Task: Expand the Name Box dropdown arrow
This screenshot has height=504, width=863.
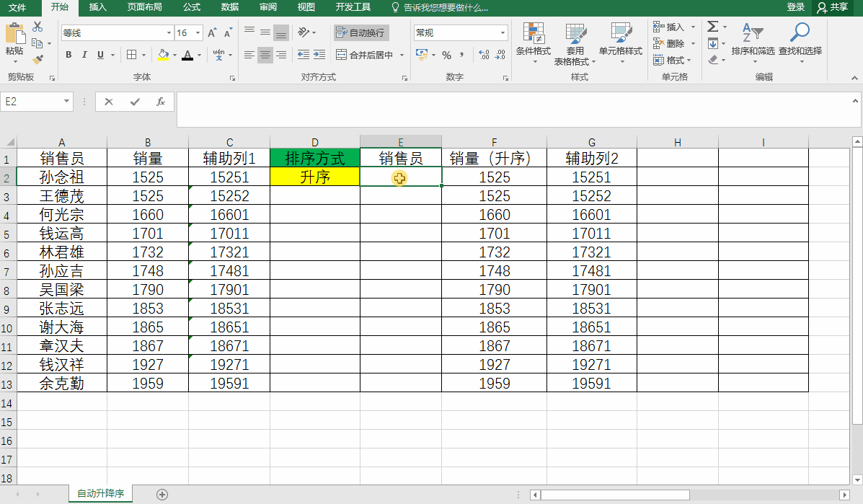Action: coord(66,101)
